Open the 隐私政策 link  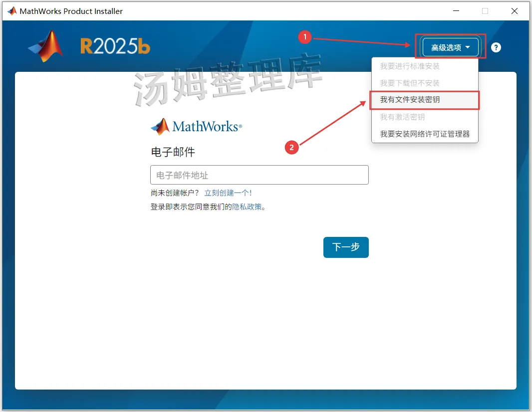247,207
